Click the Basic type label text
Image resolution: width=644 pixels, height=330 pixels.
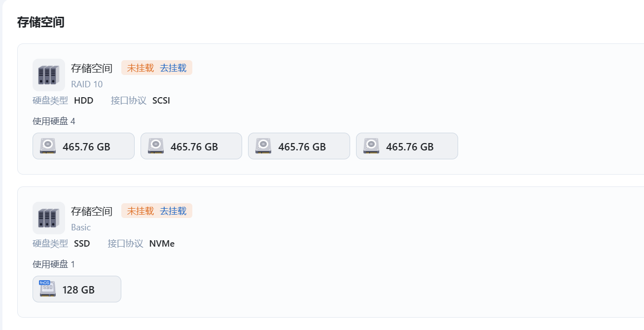click(x=81, y=227)
